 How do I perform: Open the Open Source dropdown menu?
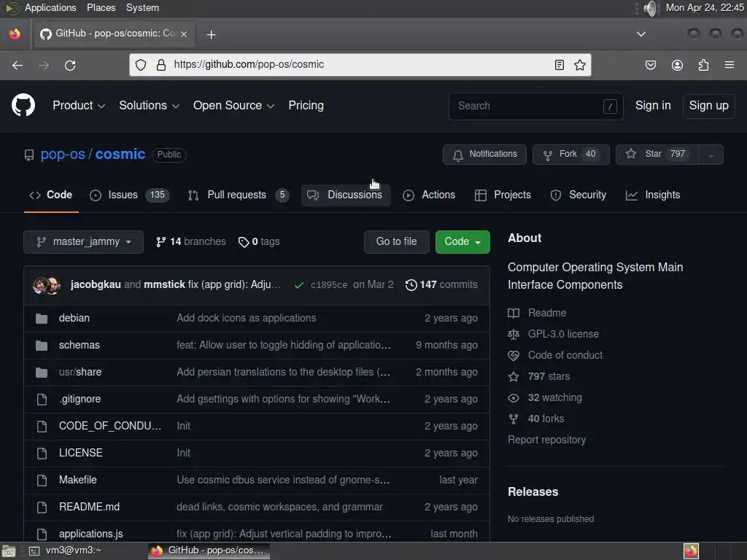click(x=233, y=106)
